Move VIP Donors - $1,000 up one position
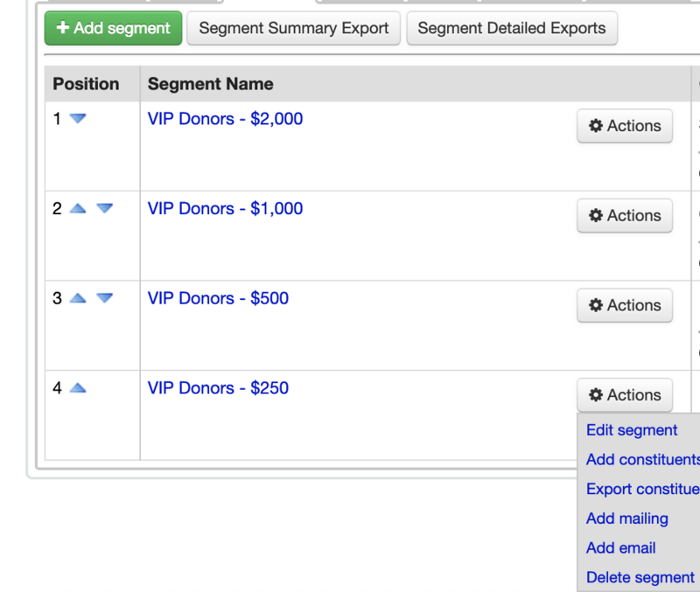The image size is (700, 592). (78, 209)
